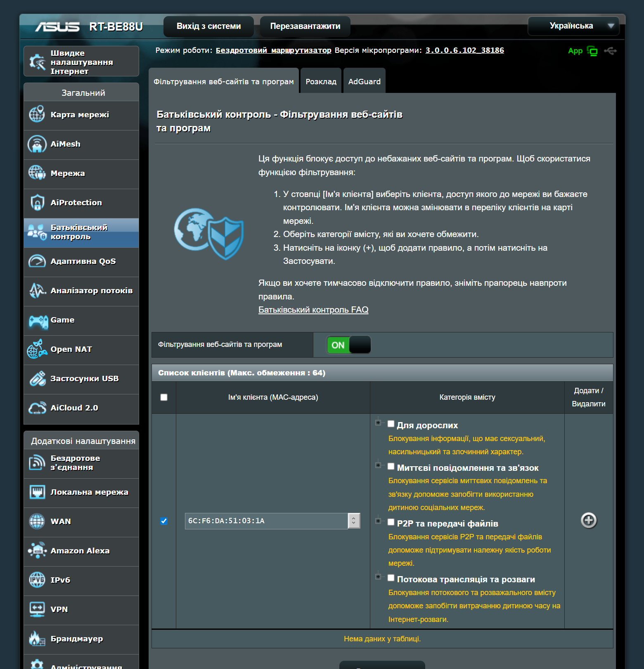Open Адаптивна QoS menu item
The width and height of the screenshot is (644, 669).
click(81, 261)
